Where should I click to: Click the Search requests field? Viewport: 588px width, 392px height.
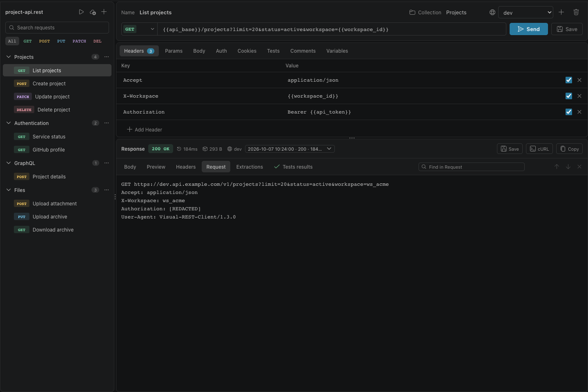point(57,27)
